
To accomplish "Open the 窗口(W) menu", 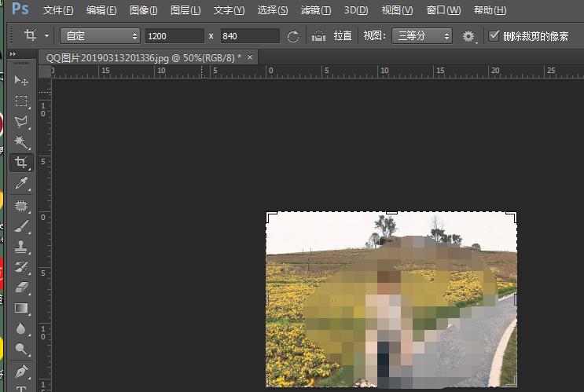I will (x=443, y=10).
